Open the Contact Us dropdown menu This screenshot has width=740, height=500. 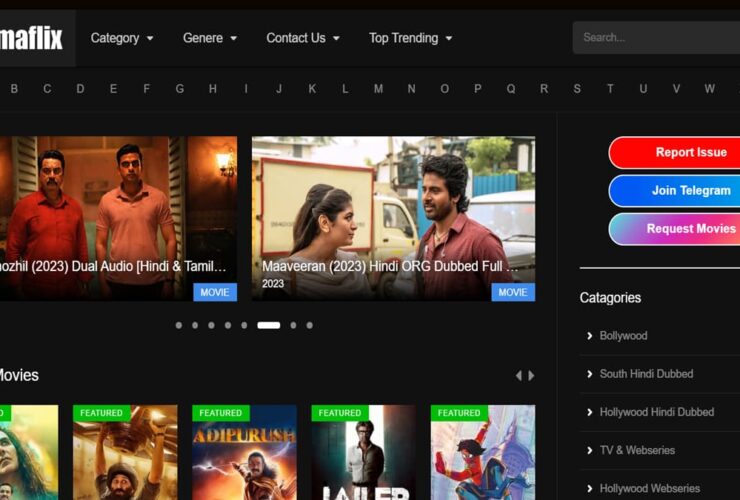pyautogui.click(x=303, y=38)
